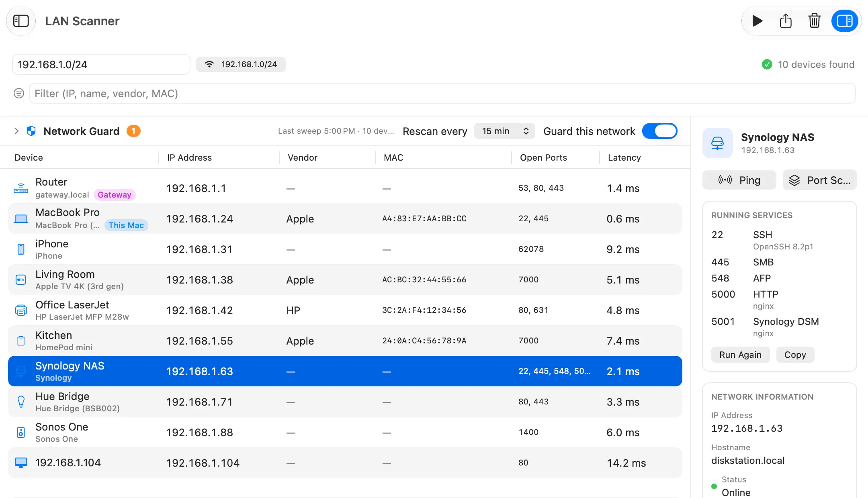
Task: Click the trash delete icon
Action: coord(814,21)
